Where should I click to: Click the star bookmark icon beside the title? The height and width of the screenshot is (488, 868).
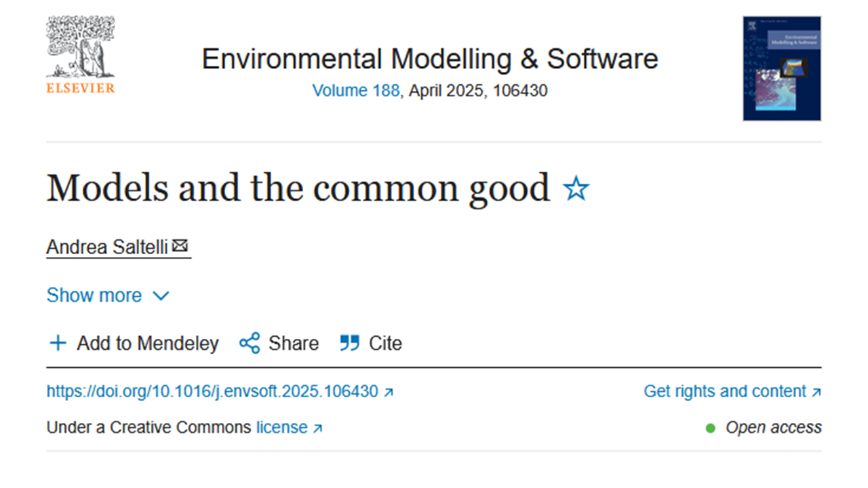(x=576, y=189)
